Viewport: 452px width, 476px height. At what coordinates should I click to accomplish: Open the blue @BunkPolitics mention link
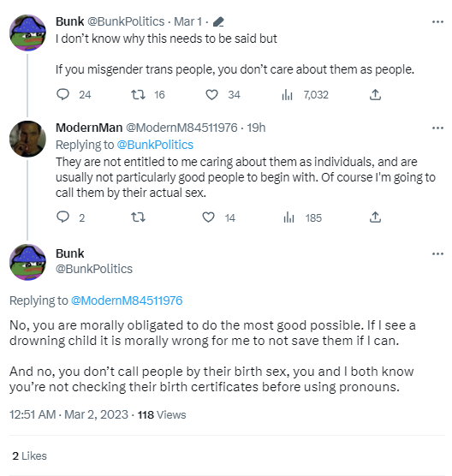pyautogui.click(x=155, y=145)
